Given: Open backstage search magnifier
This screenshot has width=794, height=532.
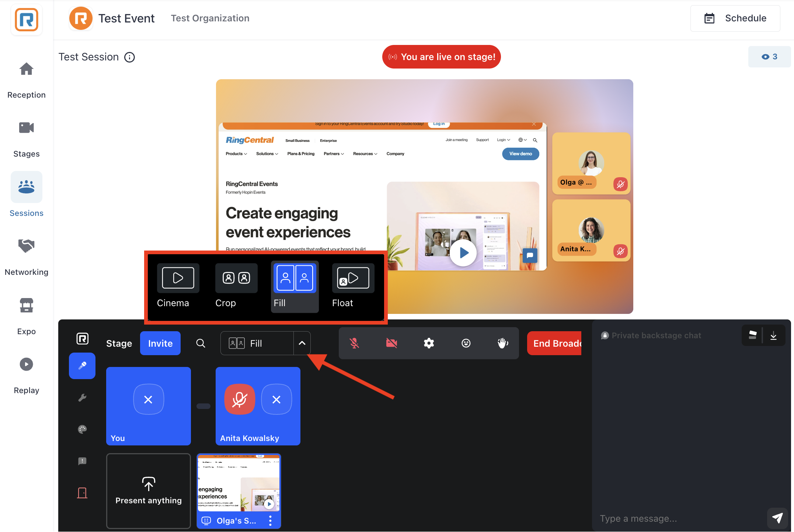Looking at the screenshot, I should [201, 343].
